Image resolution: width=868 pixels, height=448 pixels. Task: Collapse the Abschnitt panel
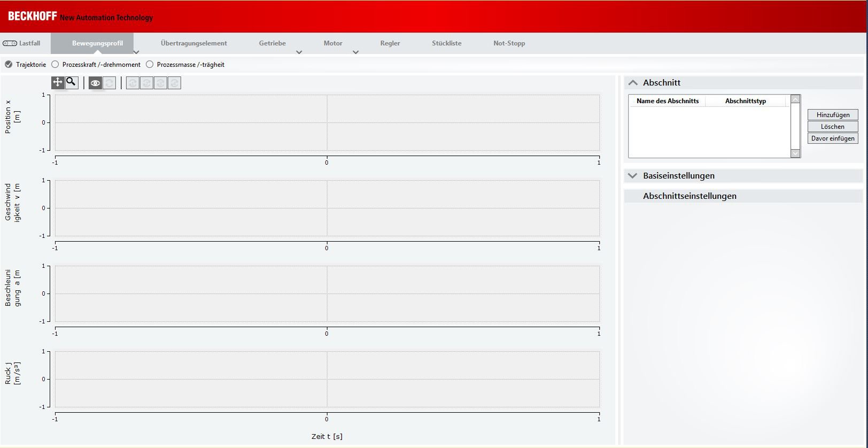633,83
